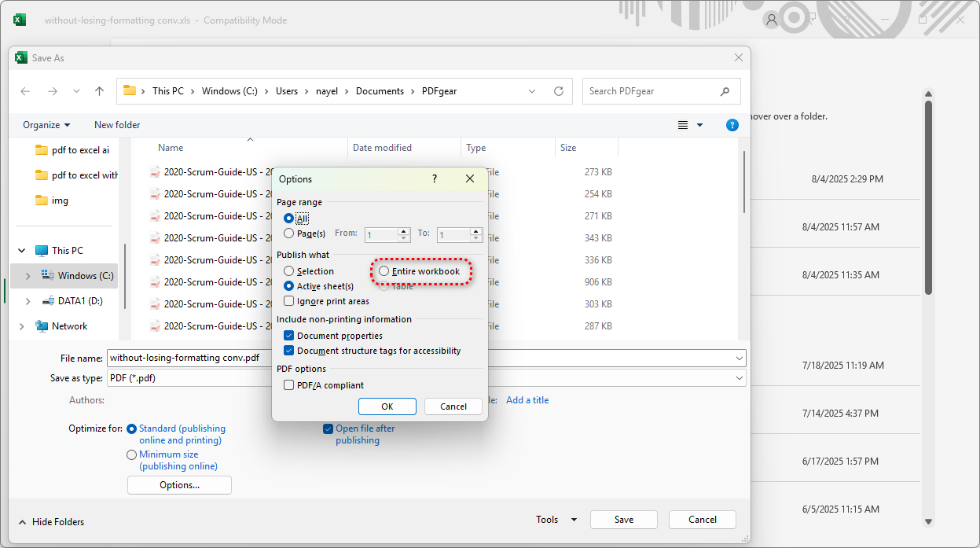Click the Options dialog question mark help

coord(435,178)
